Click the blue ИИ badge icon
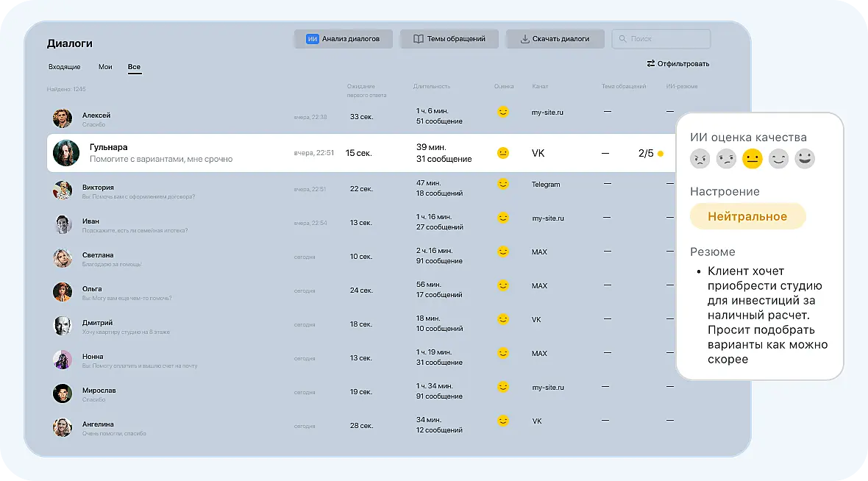This screenshot has width=868, height=481. (x=312, y=39)
